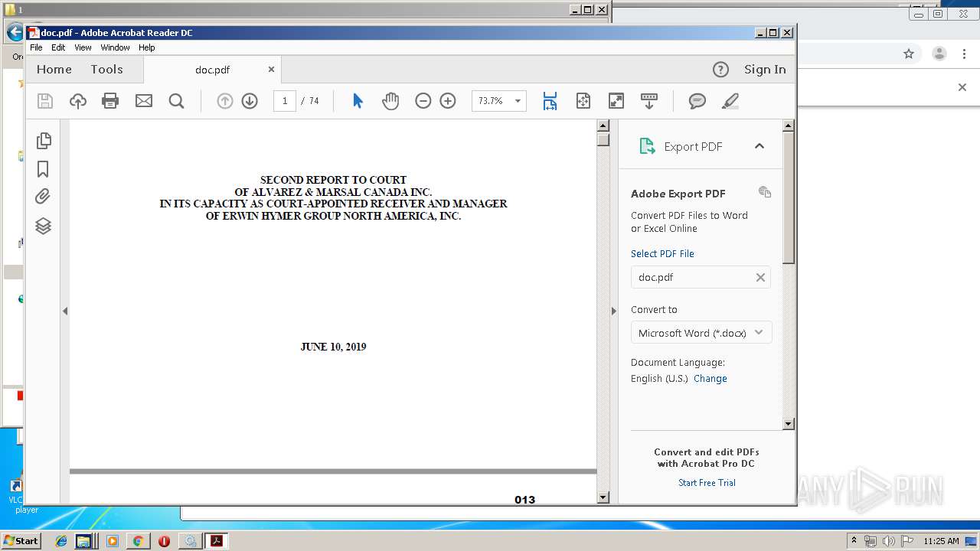Click the copy icon beside Adobe Export PDF
Image resolution: width=980 pixels, height=551 pixels.
click(x=765, y=192)
